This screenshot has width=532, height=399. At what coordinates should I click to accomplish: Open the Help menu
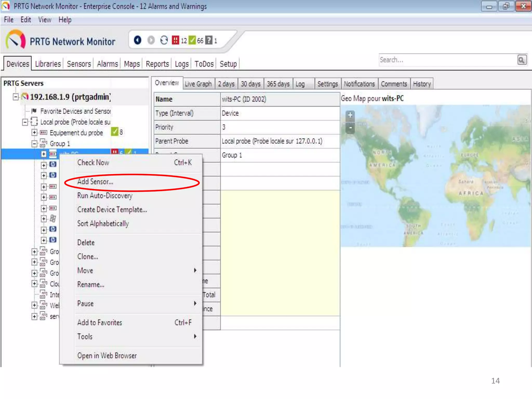[65, 20]
